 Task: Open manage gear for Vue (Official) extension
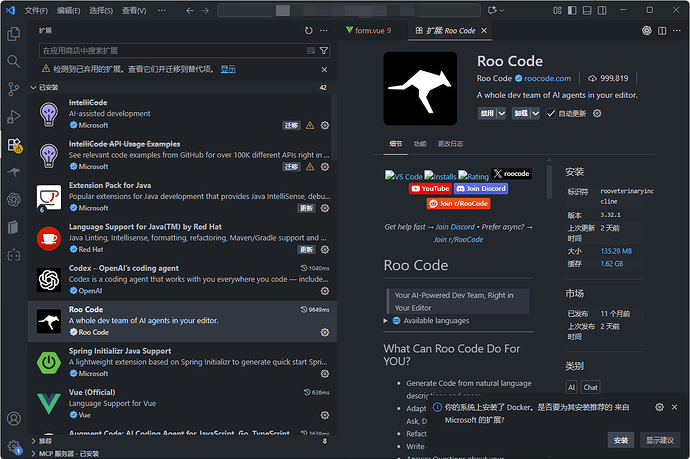tap(325, 415)
